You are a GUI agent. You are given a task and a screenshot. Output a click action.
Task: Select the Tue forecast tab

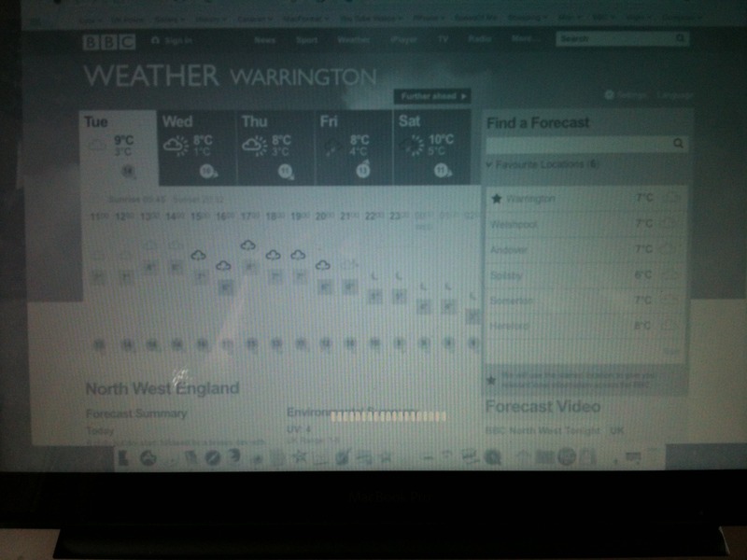(119, 148)
